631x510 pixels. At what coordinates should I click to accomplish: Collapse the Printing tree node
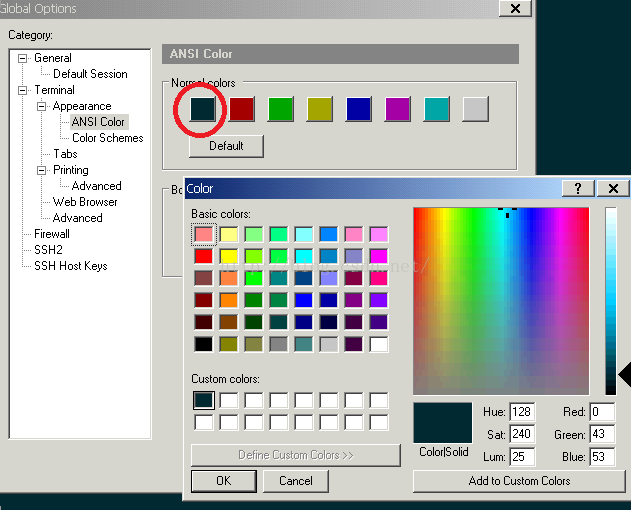pyautogui.click(x=41, y=170)
